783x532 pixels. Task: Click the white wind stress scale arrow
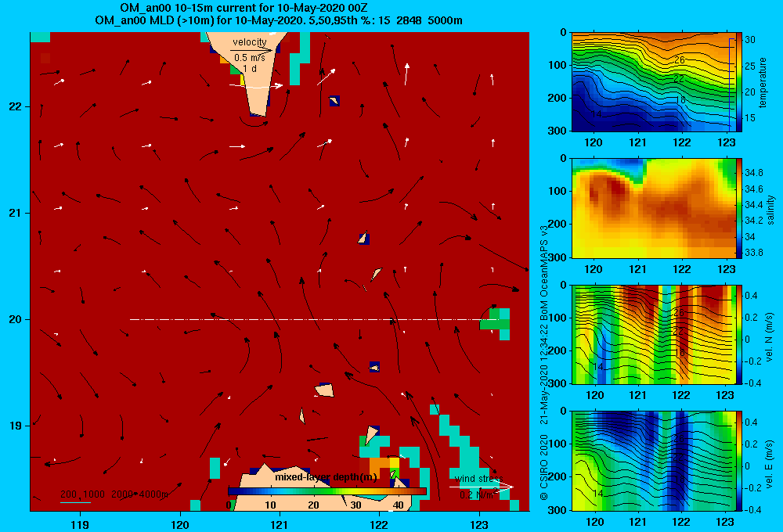(x=482, y=487)
